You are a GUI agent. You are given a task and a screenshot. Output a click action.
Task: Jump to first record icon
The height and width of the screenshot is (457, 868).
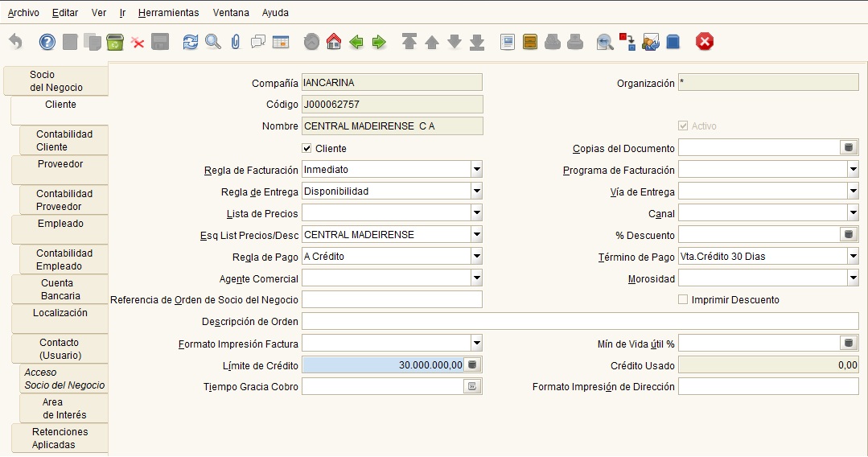click(409, 42)
